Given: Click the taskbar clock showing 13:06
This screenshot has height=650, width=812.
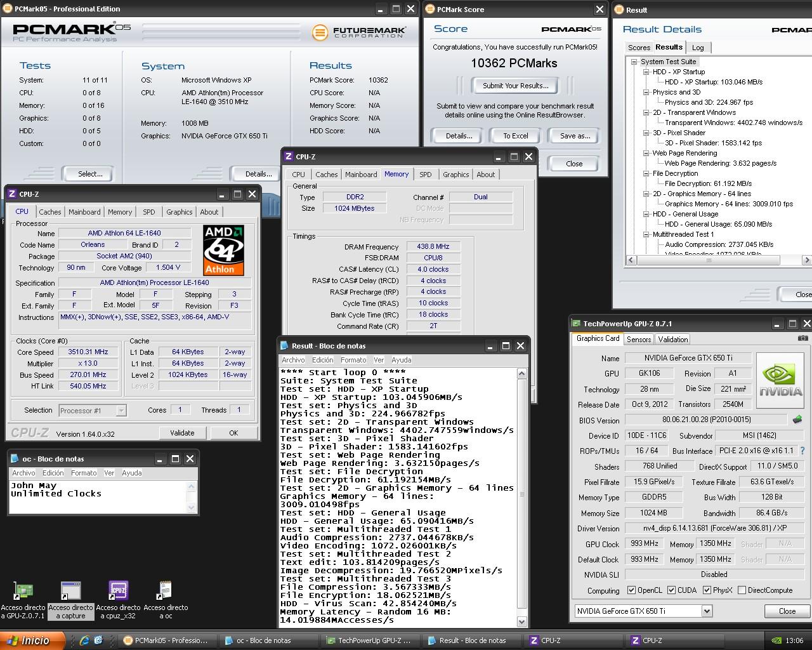Looking at the screenshot, I should (x=794, y=640).
